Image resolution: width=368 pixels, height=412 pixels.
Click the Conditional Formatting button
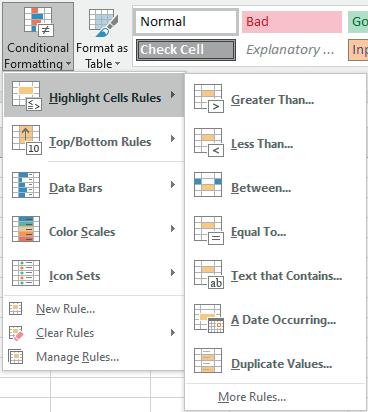[x=38, y=36]
